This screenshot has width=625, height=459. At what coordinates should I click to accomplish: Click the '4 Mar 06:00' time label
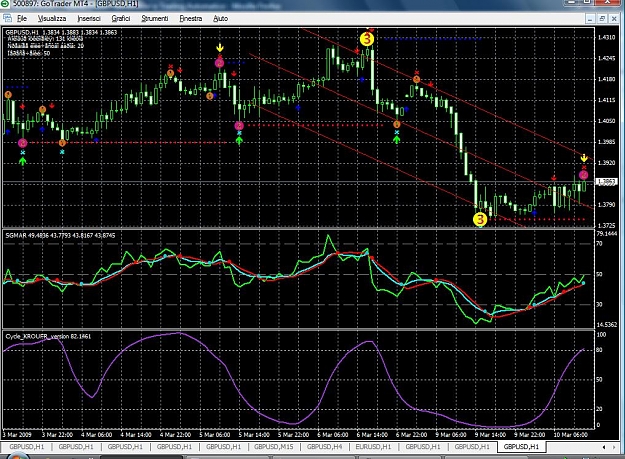(x=96, y=435)
